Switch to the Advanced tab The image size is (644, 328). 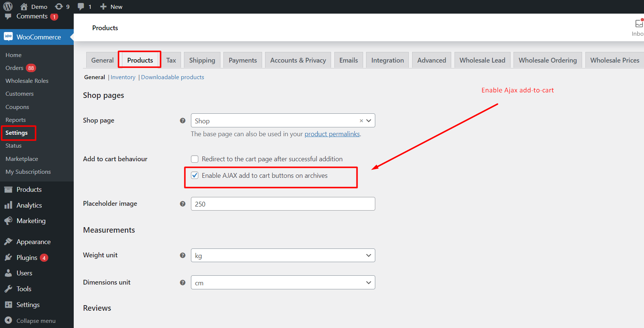[x=432, y=60]
